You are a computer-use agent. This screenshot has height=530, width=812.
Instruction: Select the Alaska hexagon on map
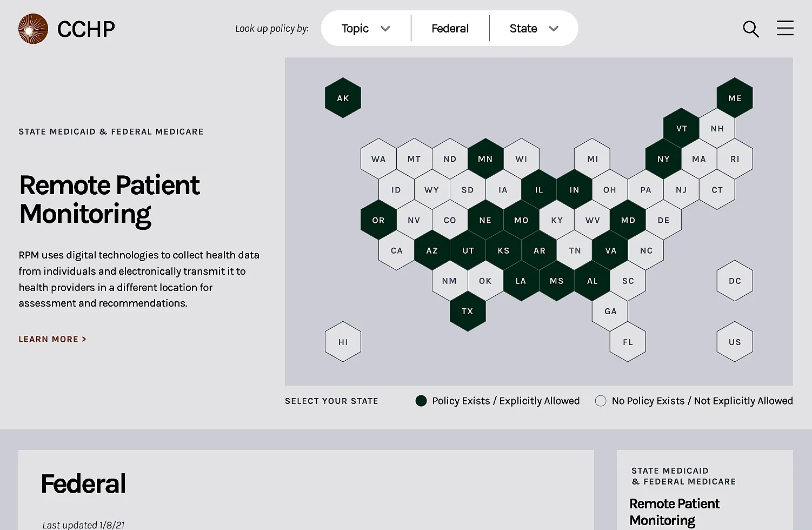[343, 98]
